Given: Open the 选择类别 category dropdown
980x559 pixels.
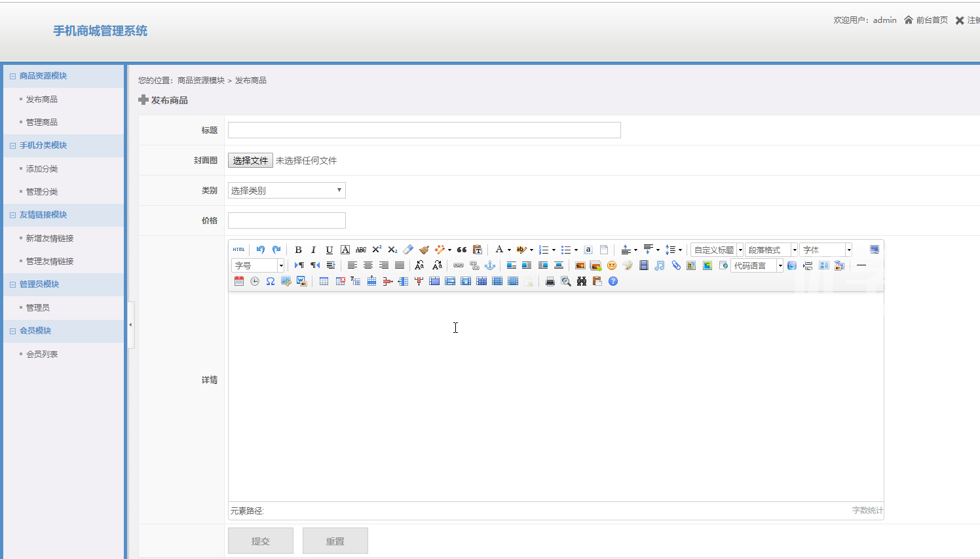Looking at the screenshot, I should (x=286, y=191).
